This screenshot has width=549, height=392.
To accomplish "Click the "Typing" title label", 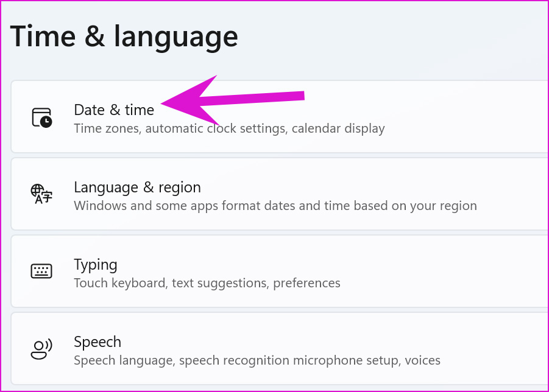I will pos(95,265).
